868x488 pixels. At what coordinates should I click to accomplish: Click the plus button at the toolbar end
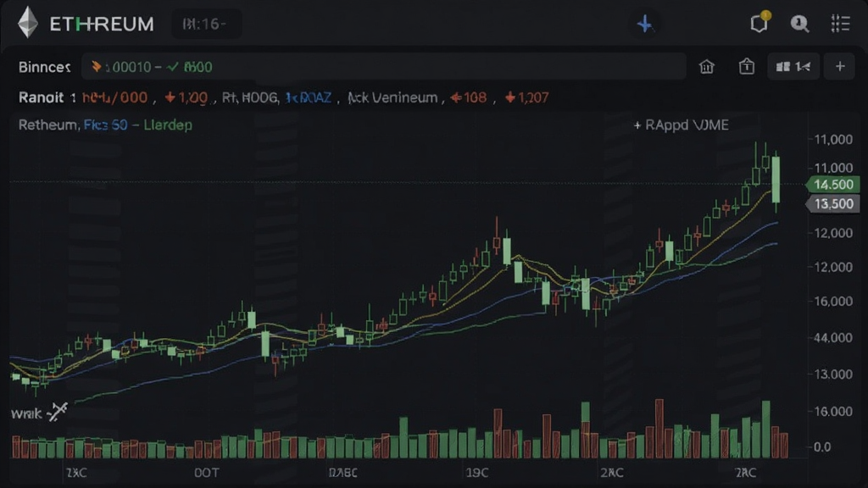pos(840,67)
